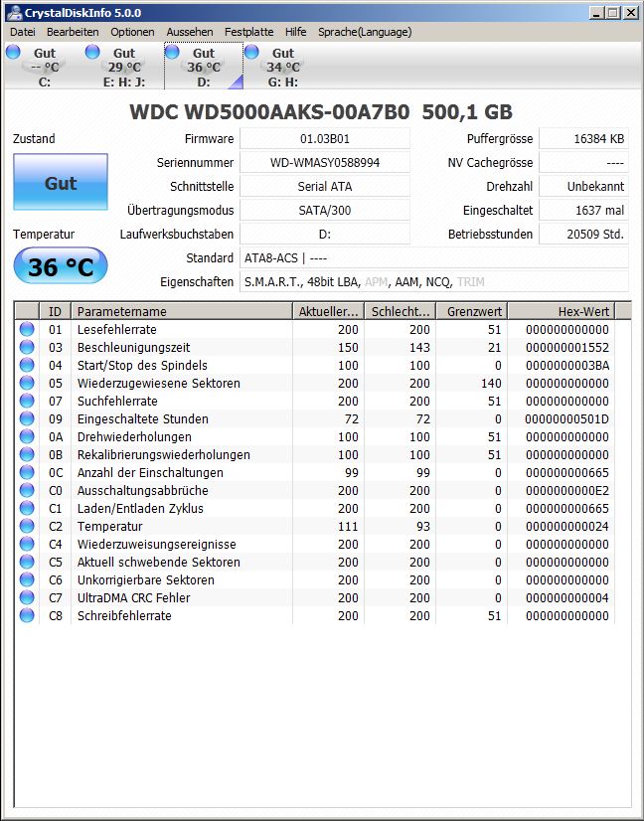
Task: Click status icon for Laden/Entladen Zyklus
Action: tap(27, 508)
